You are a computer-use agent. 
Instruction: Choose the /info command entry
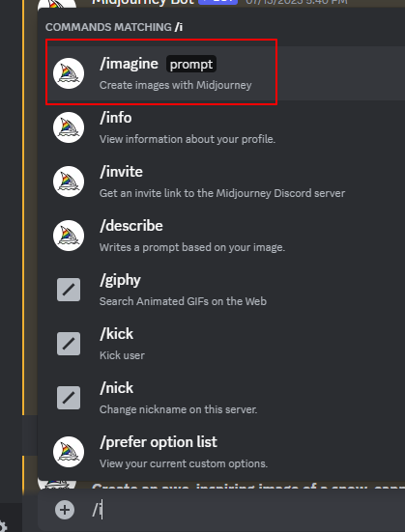(221, 127)
